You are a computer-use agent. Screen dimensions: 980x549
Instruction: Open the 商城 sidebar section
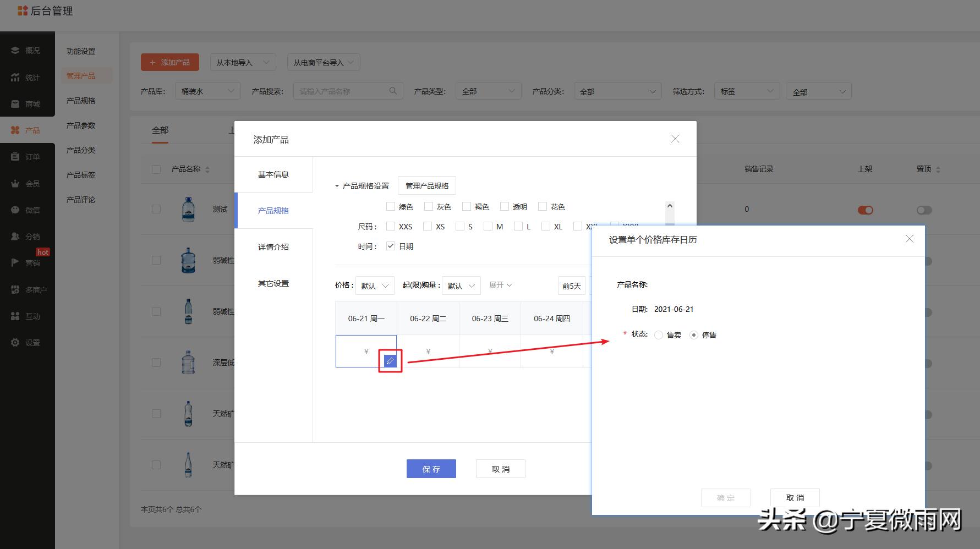28,103
